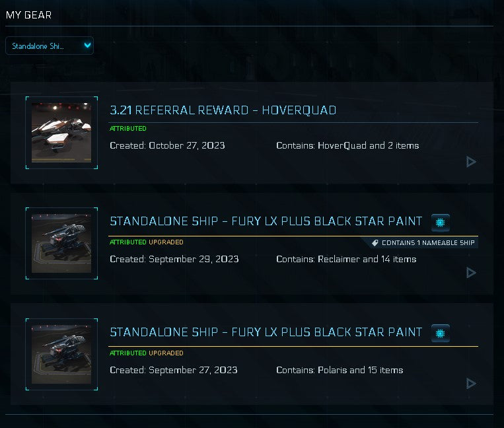
Task: Open the Standalone Ships filter dropdown
Action: [50, 46]
